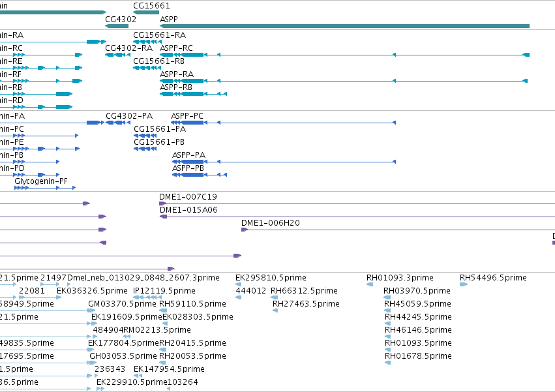The image size is (555, 392).
Task: Select the ASPP-RB transcript
Action: tap(193, 94)
